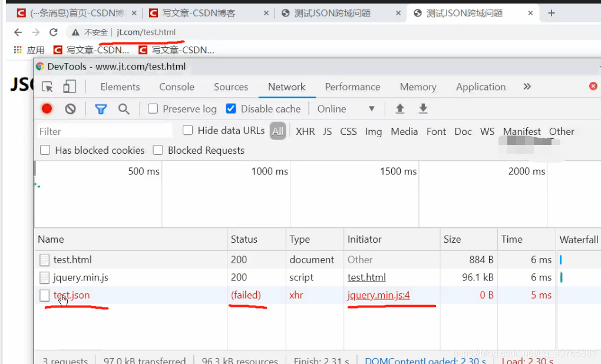Select the Network tab
Image resolution: width=601 pixels, height=364 pixels.
point(287,87)
